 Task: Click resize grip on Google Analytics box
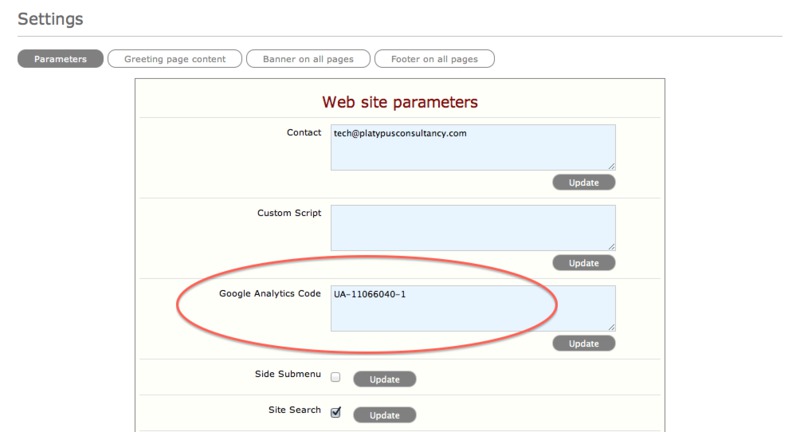(x=611, y=326)
